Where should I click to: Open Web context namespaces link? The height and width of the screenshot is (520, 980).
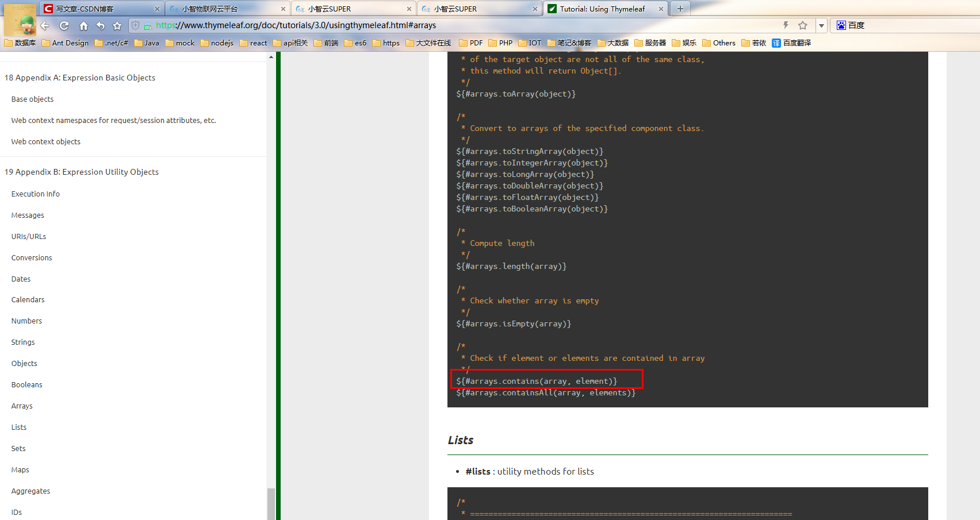[x=113, y=120]
